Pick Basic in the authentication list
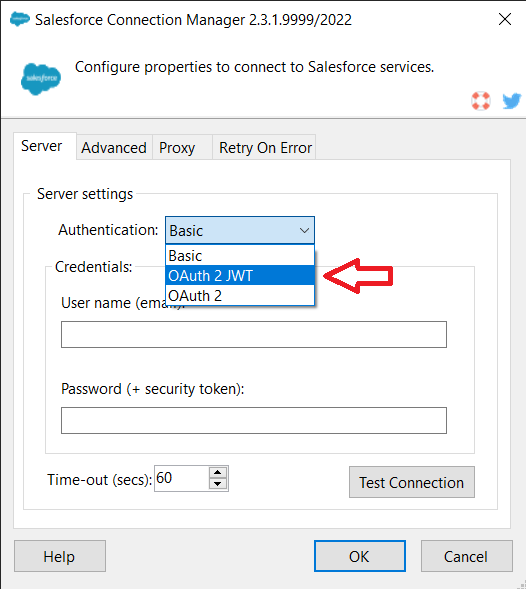526x589 pixels. tap(240, 255)
